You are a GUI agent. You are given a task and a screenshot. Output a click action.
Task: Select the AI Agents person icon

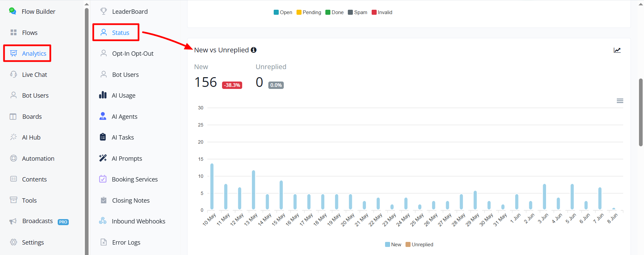103,116
